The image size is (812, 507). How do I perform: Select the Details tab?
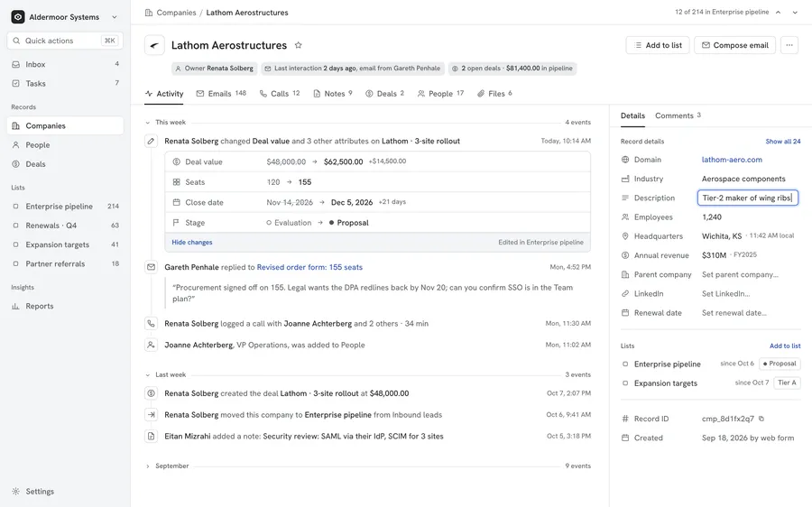[632, 115]
